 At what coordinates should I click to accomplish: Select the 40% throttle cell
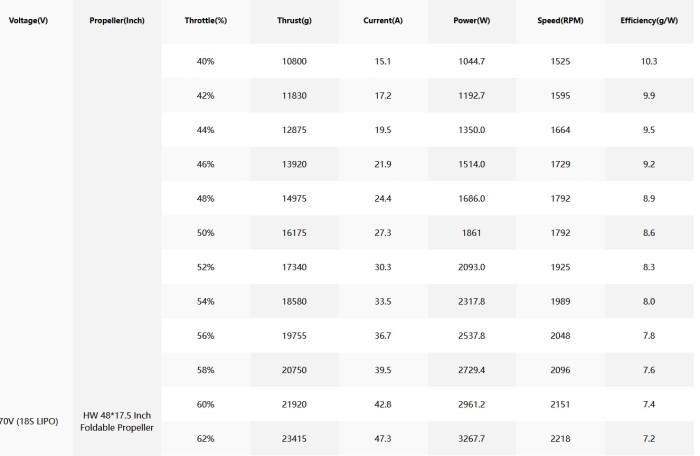[206, 61]
